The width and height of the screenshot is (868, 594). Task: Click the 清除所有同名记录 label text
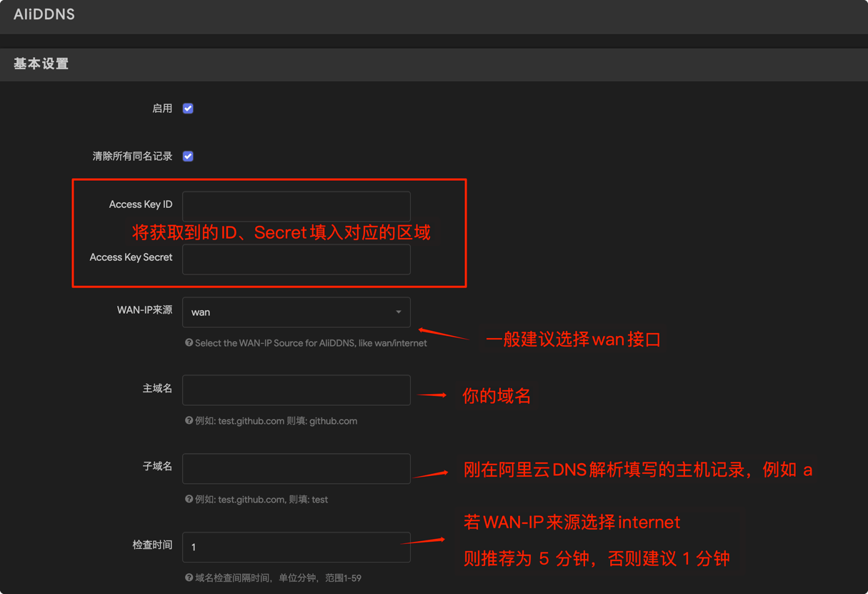pyautogui.click(x=132, y=157)
